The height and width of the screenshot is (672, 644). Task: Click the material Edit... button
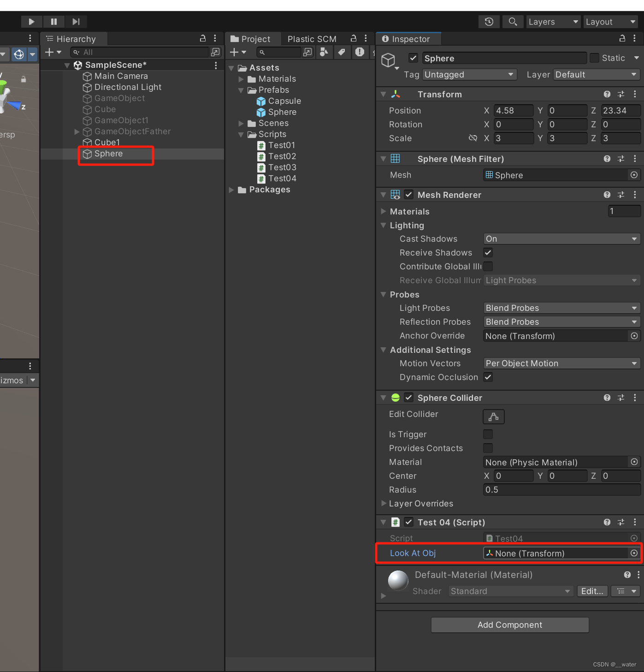click(592, 591)
